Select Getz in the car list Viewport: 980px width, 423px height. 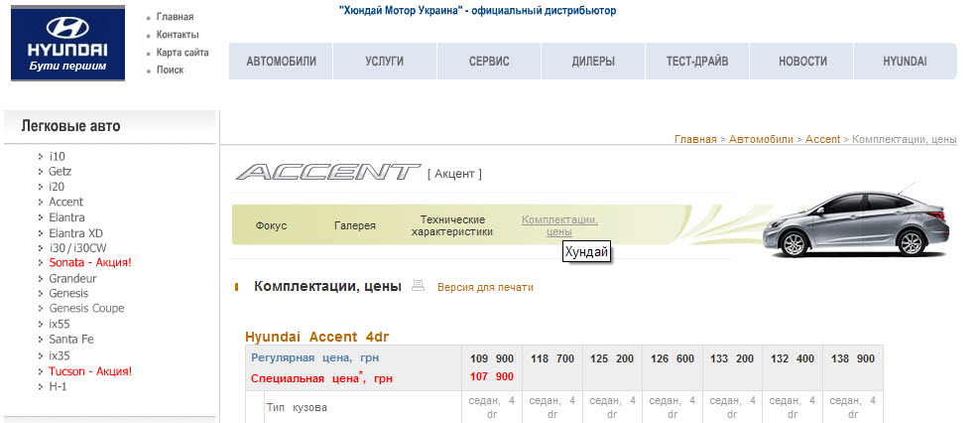[60, 172]
